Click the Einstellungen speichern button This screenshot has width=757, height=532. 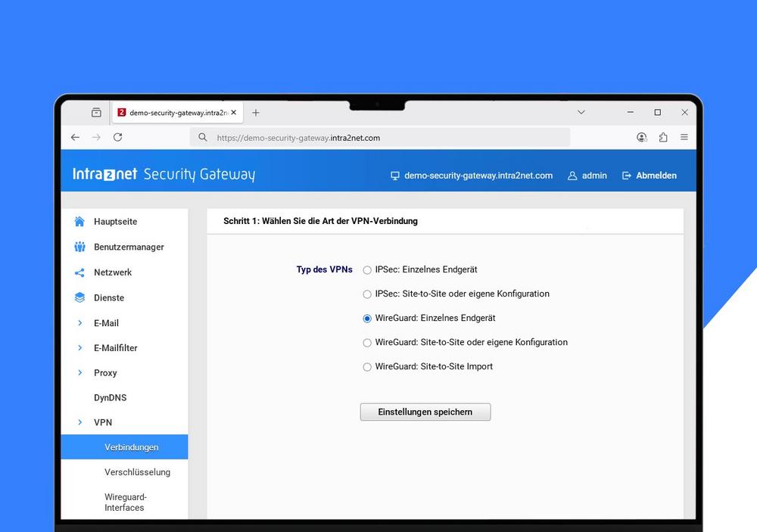tap(425, 412)
